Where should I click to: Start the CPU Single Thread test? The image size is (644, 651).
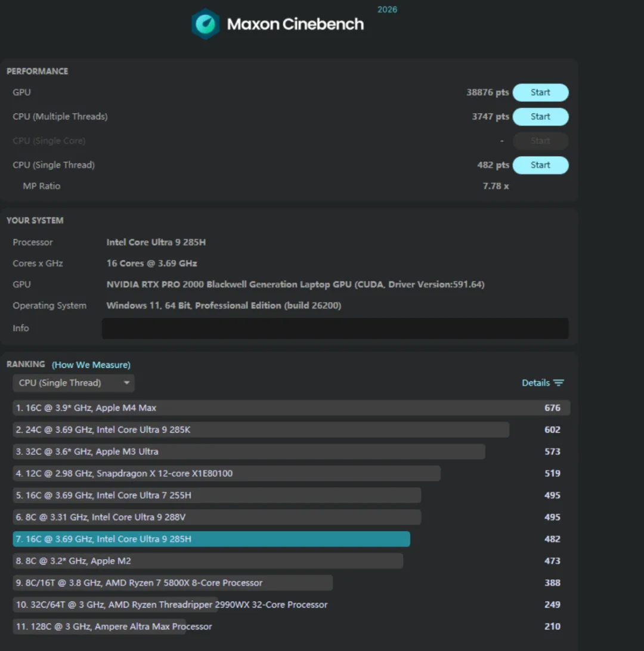540,165
